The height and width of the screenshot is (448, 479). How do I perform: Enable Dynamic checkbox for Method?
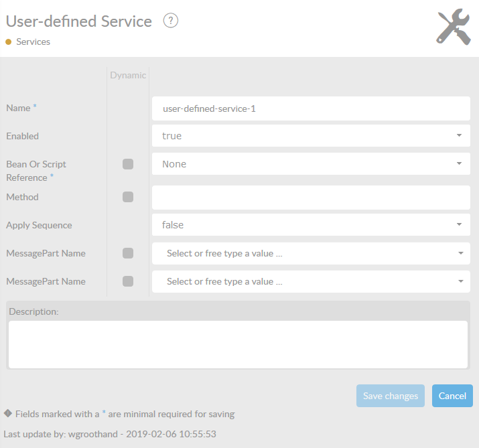pos(128,197)
